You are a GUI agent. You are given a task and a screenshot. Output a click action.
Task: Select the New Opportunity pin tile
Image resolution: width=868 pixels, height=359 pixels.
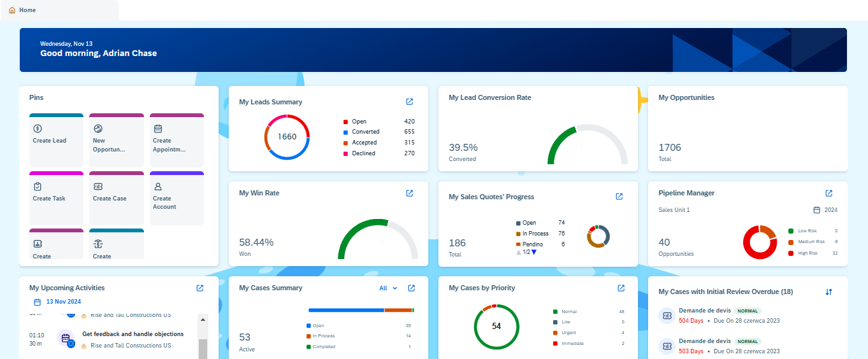(x=117, y=140)
